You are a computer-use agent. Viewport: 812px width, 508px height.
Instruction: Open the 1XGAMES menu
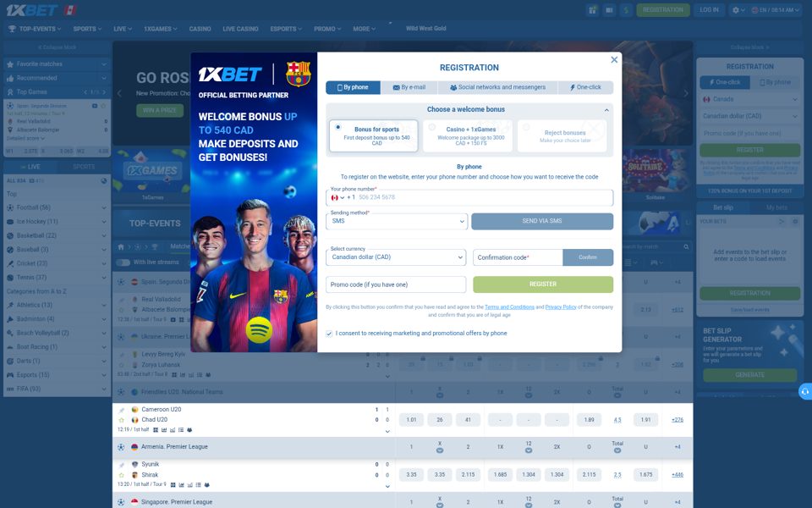(161, 29)
